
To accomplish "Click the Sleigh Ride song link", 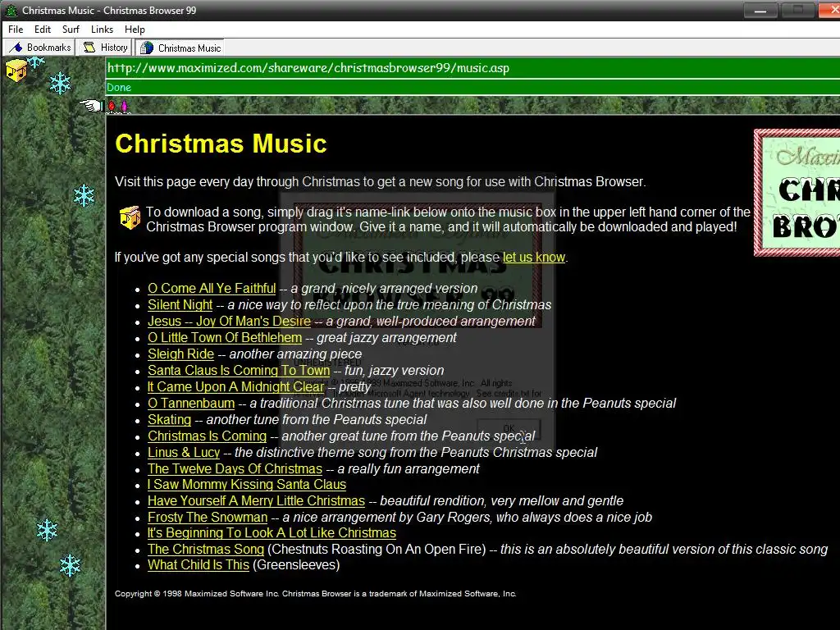I will [x=180, y=354].
